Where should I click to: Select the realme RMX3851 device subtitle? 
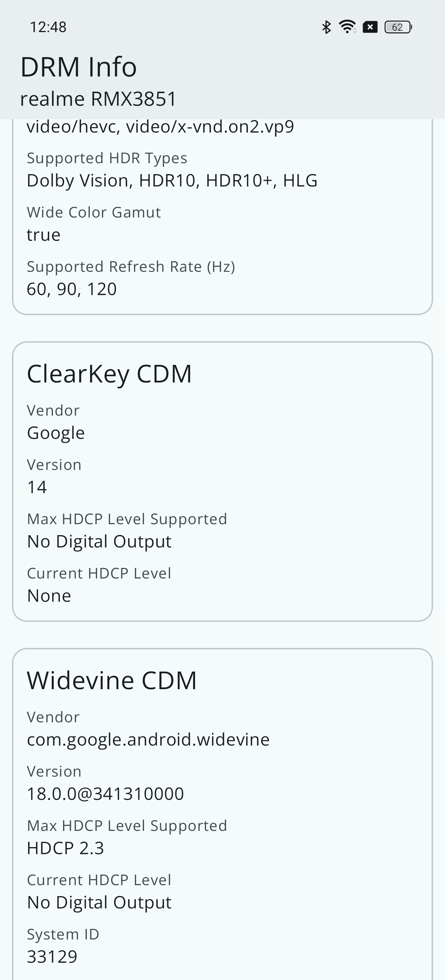(x=99, y=99)
